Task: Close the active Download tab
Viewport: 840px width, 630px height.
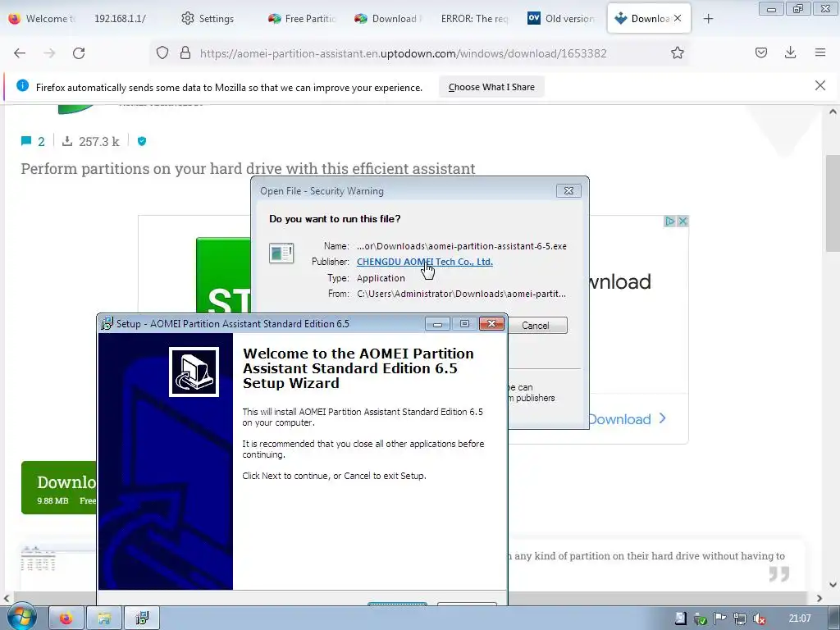Action: [x=678, y=18]
